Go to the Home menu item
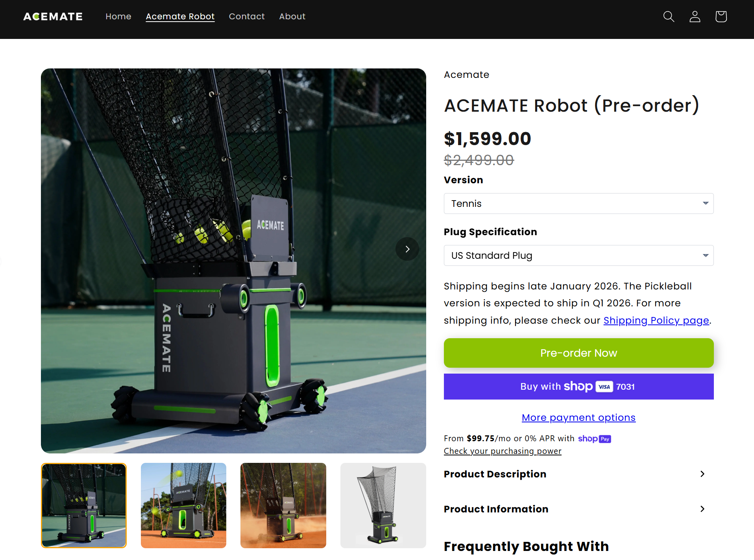The image size is (754, 560). (118, 17)
